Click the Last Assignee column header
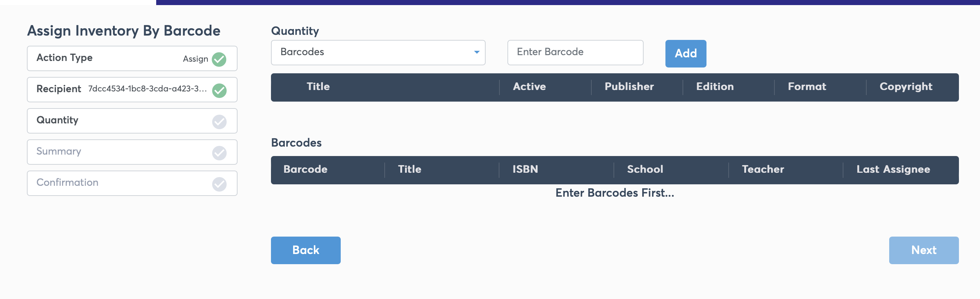This screenshot has height=299, width=980. point(893,169)
